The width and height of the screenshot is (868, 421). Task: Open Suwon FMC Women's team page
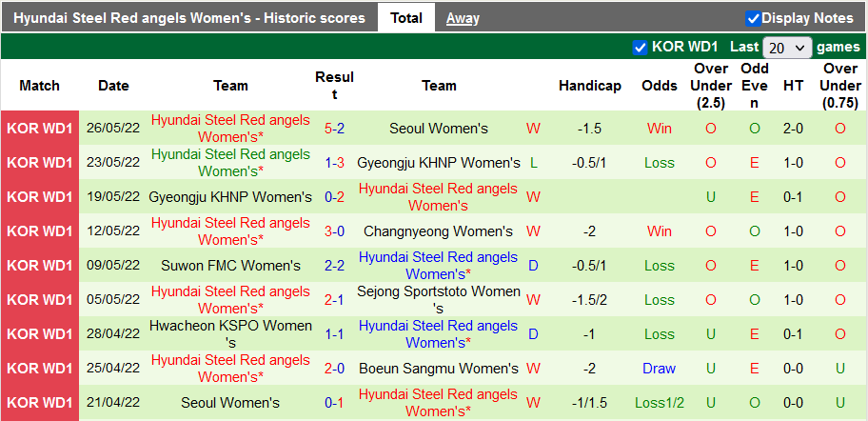[230, 266]
